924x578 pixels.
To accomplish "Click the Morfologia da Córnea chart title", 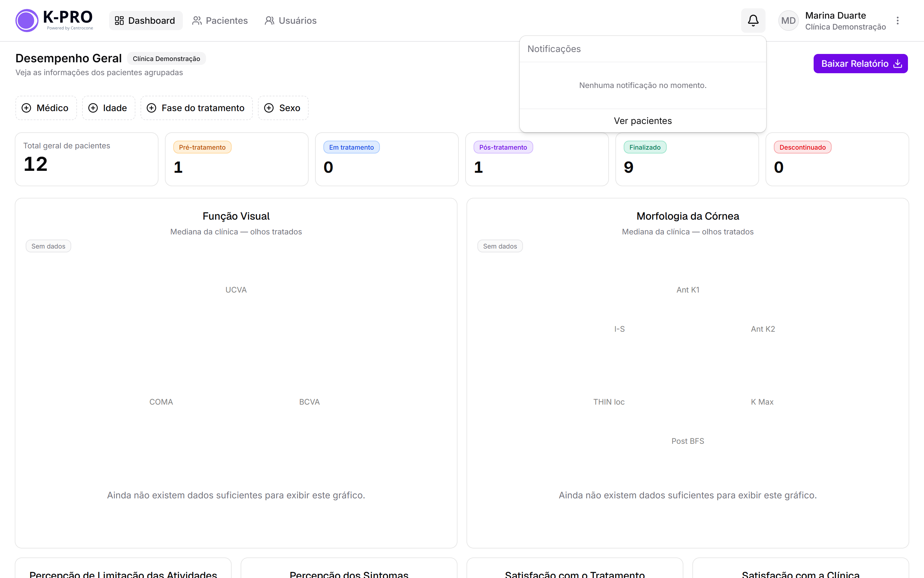I will pyautogui.click(x=688, y=216).
